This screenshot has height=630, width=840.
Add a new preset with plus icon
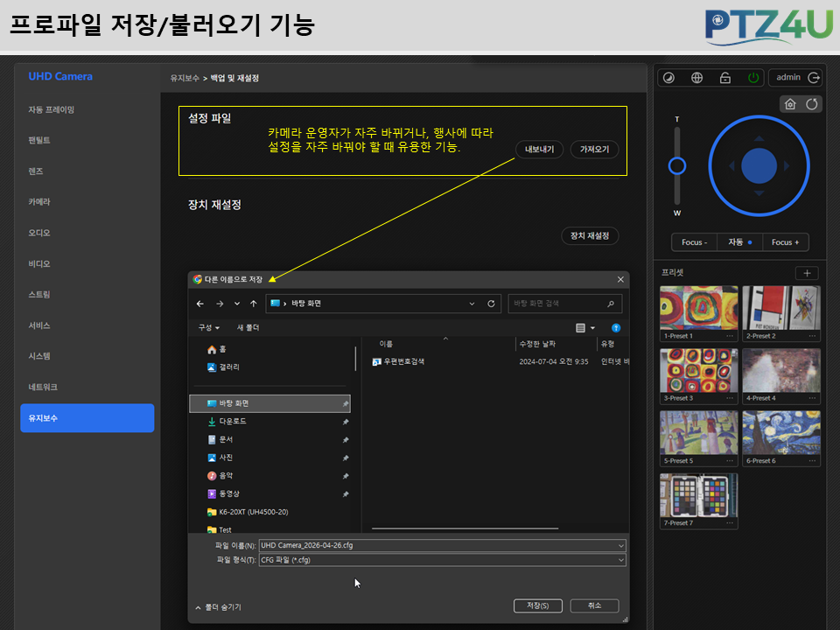[x=807, y=273]
